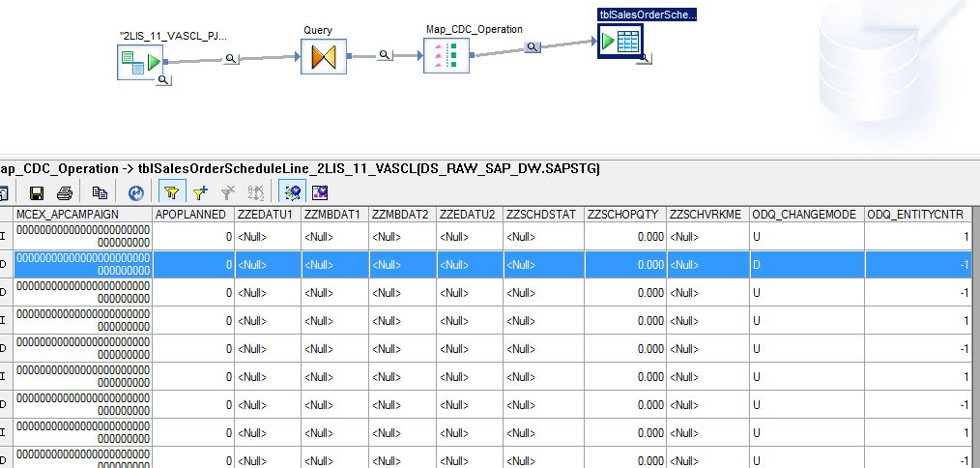The height and width of the screenshot is (468, 980).
Task: Click the ZZSCHOPQTY column header
Action: (625, 214)
